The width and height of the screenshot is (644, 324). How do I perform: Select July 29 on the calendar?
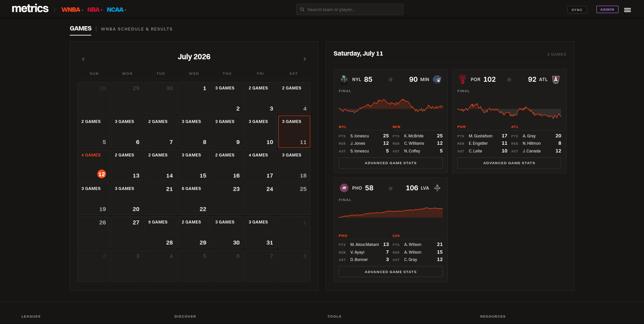(x=194, y=232)
